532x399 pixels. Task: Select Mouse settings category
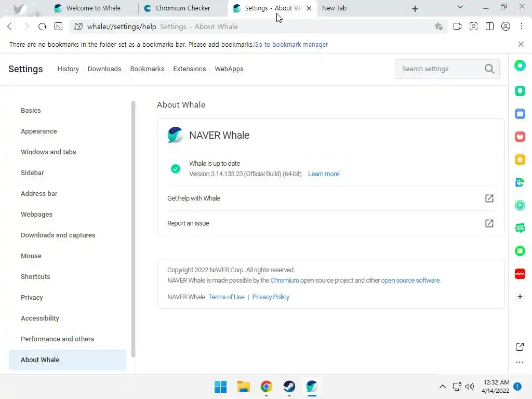[68, 256]
